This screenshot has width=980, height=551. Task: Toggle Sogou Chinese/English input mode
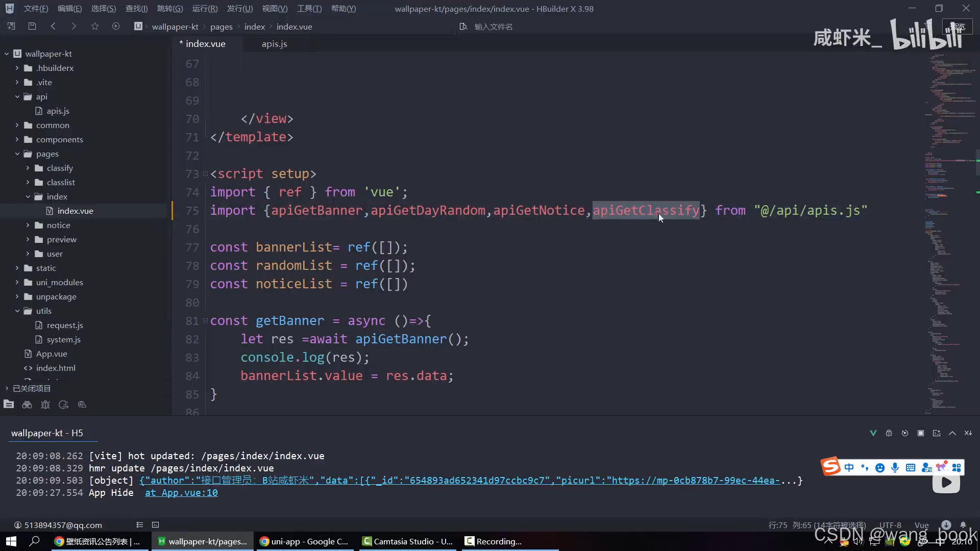(849, 467)
